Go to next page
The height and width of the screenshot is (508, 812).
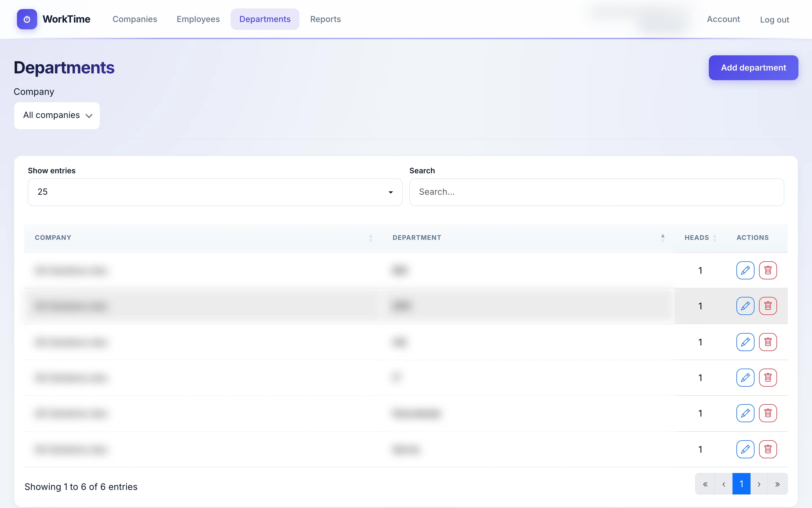point(759,484)
